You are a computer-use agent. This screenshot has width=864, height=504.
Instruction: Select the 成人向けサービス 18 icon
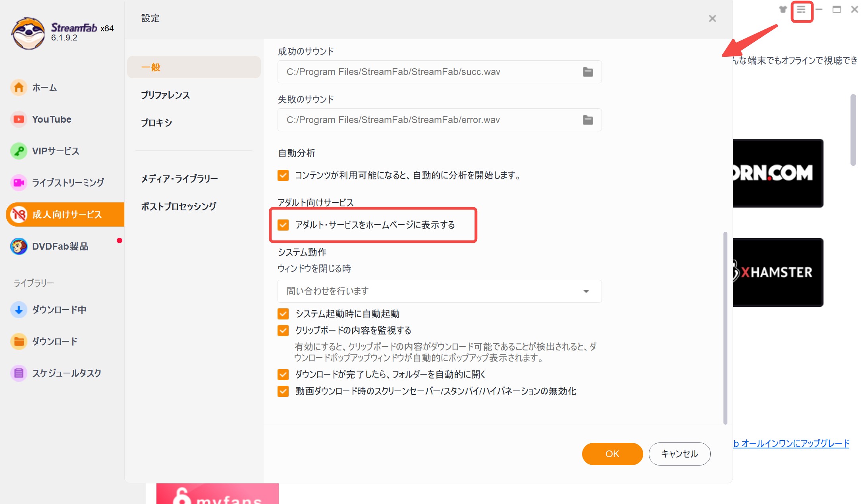click(19, 214)
